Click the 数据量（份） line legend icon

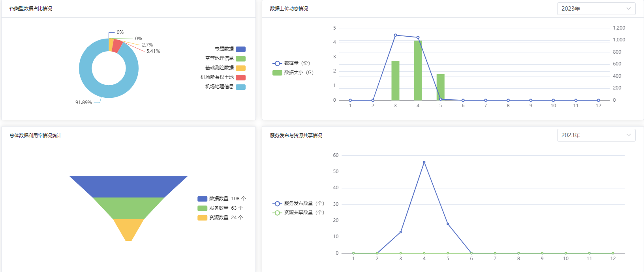(x=277, y=63)
